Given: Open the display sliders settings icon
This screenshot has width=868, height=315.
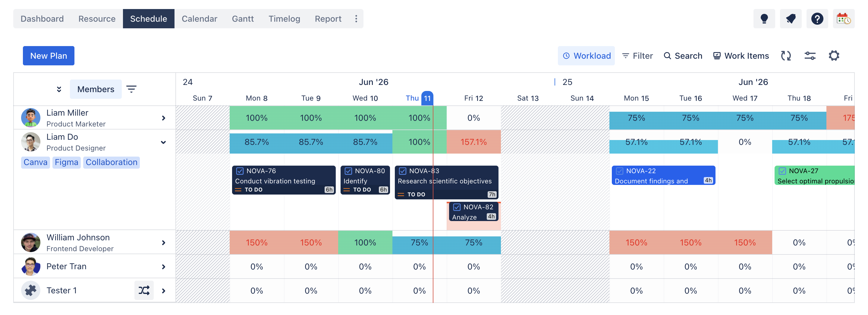Looking at the screenshot, I should coord(810,56).
